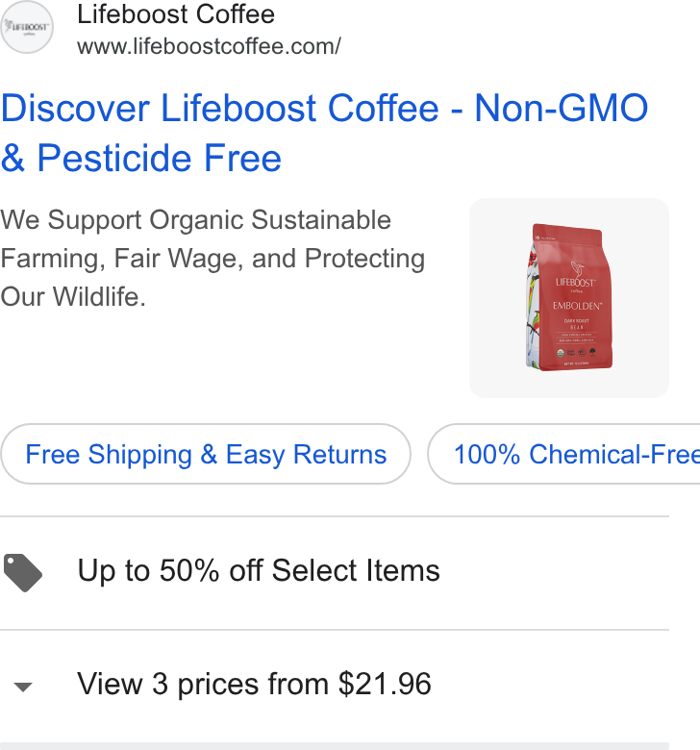Click the gray separator bar at the bottom

pos(335,746)
